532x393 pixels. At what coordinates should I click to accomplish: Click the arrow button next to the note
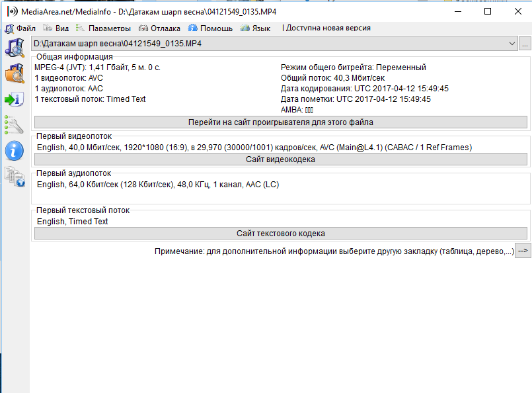pos(523,251)
